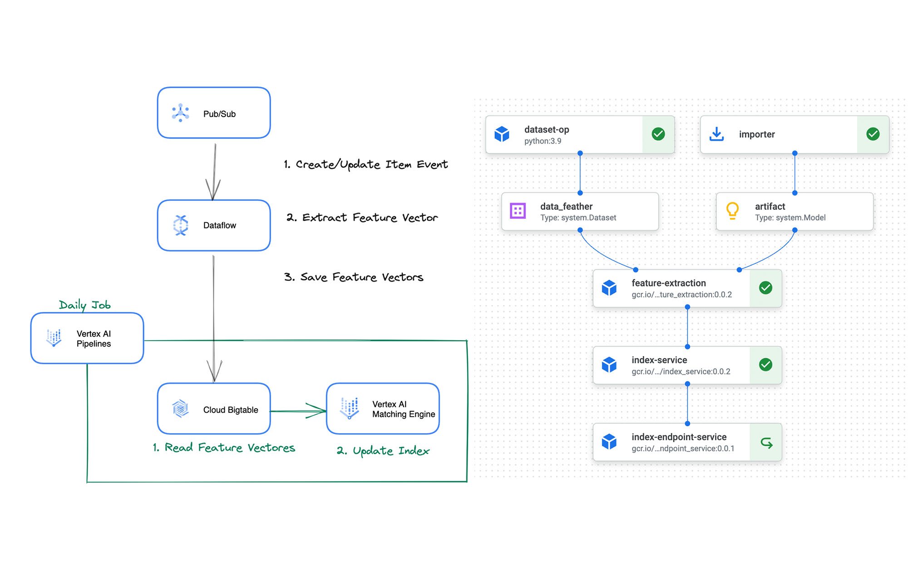Click dataset-op green success checkmark
Viewport: 908px width, 588px height.
(x=658, y=134)
